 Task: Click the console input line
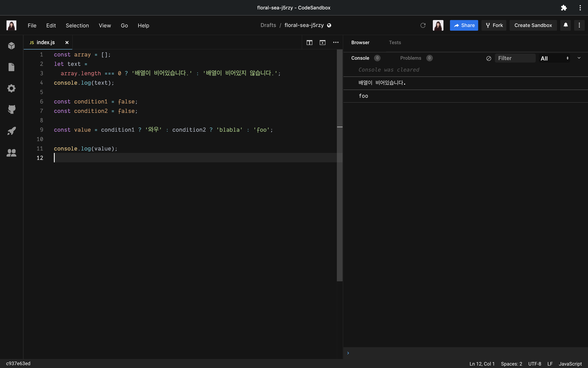click(465, 353)
